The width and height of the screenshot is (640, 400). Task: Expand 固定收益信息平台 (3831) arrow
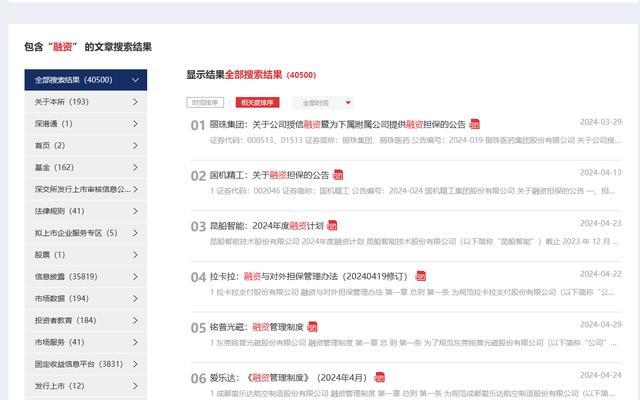(x=136, y=364)
